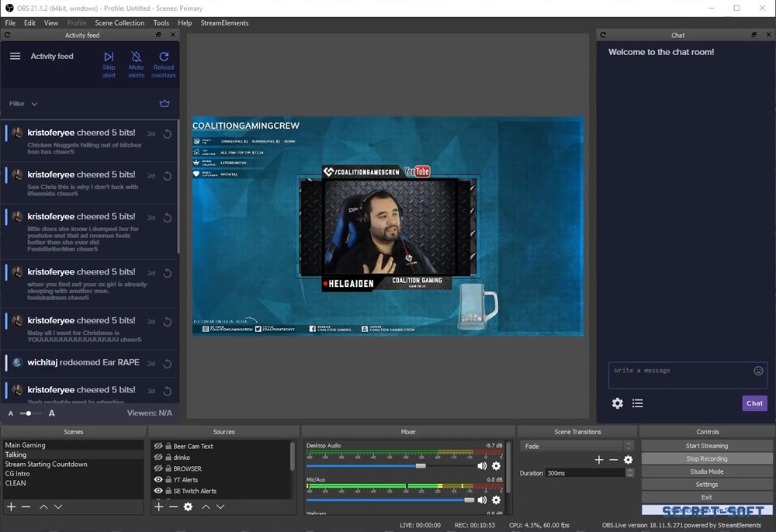
Task: Click the Start Streaming button
Action: [x=707, y=445]
